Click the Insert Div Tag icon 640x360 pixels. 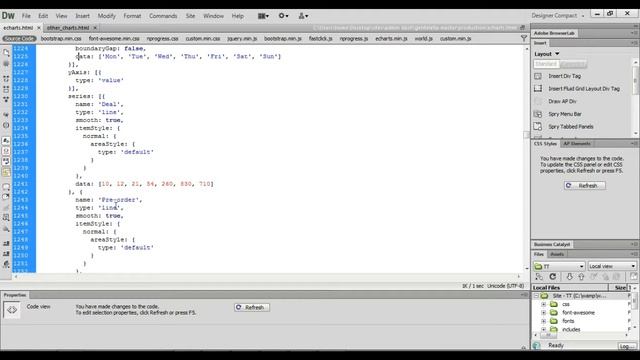[x=538, y=76]
